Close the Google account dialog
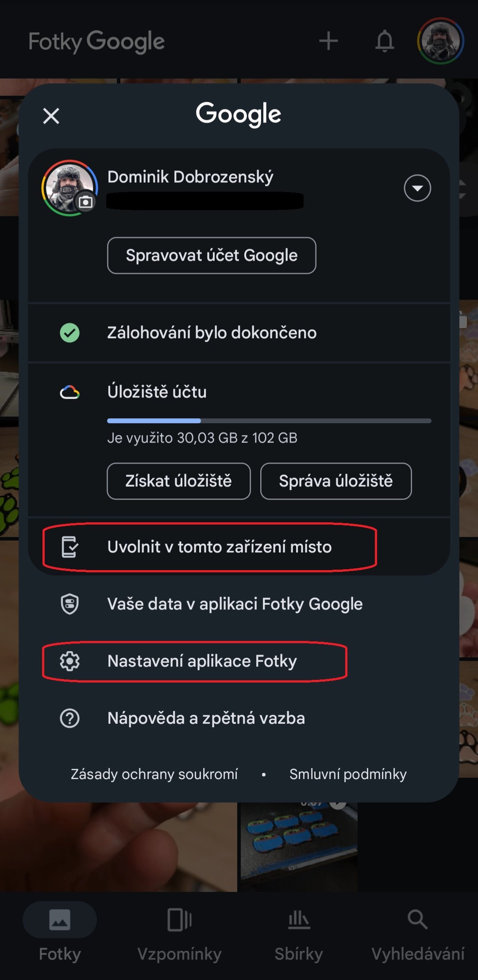478x980 pixels. coord(51,116)
